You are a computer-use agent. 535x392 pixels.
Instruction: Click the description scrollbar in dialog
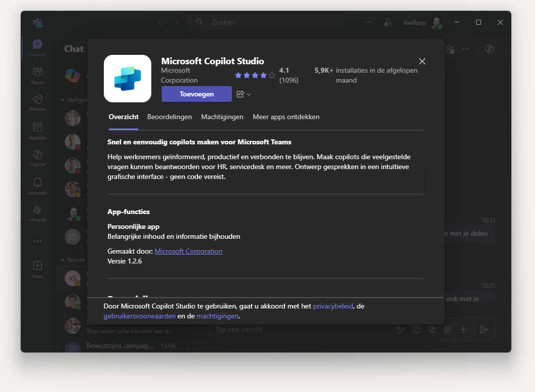(425, 180)
